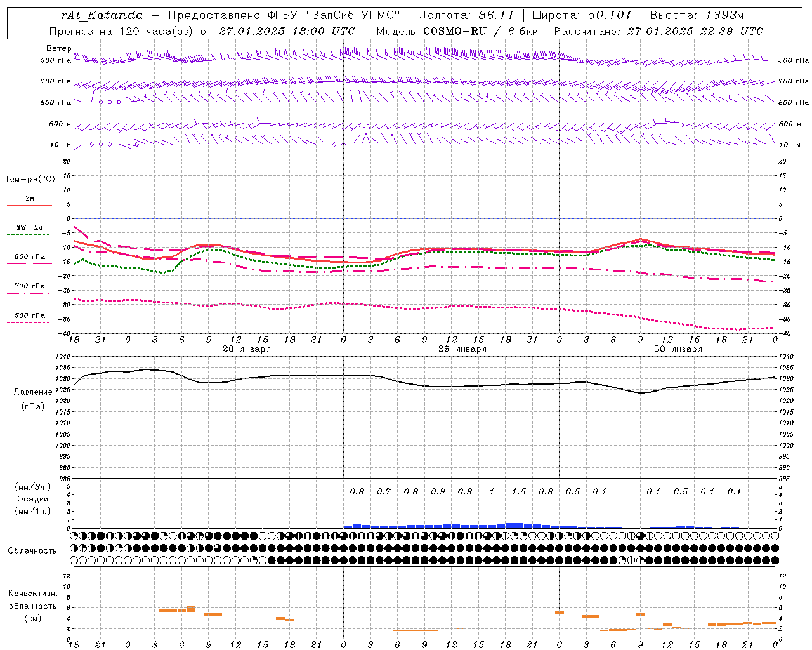Click the 'Тем-ра(°C)' axis title

(30, 180)
